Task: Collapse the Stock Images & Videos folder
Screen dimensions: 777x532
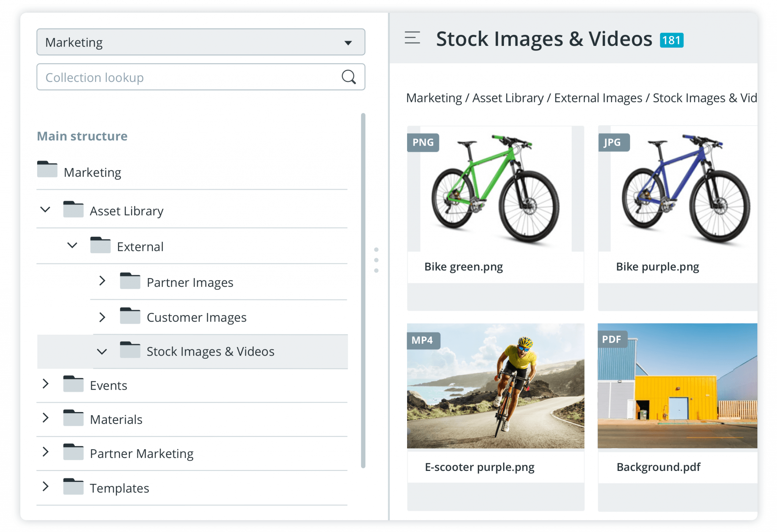Action: [x=102, y=351]
